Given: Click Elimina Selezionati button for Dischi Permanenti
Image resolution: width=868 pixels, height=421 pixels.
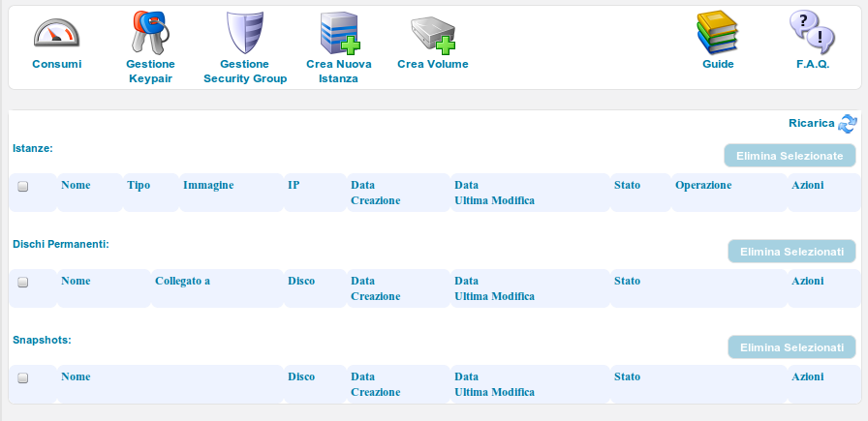Looking at the screenshot, I should coord(791,252).
